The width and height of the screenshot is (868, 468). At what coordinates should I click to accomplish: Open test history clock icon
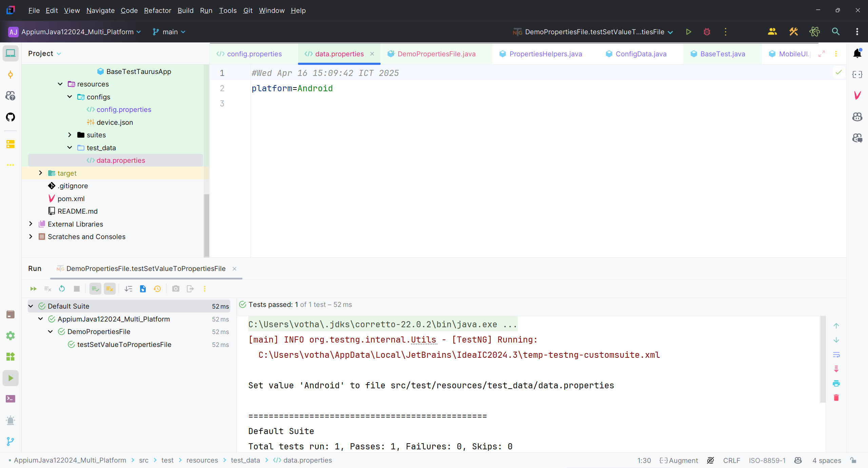[x=157, y=289]
